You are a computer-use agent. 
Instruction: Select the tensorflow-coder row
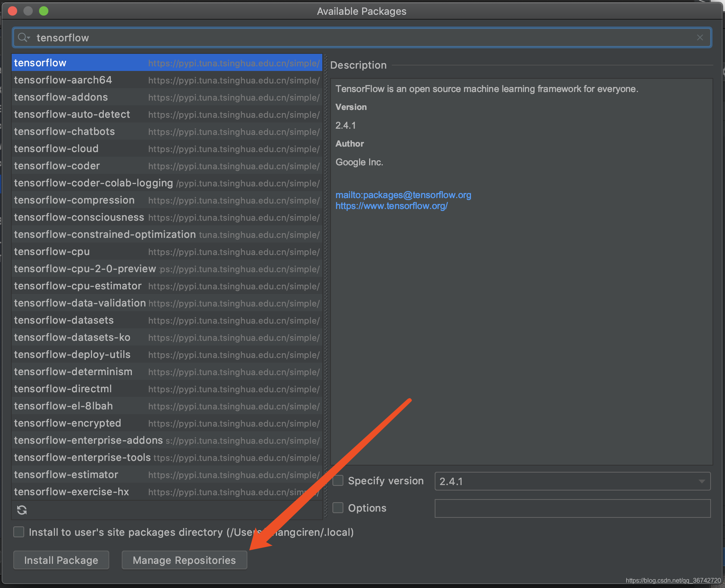tap(167, 166)
